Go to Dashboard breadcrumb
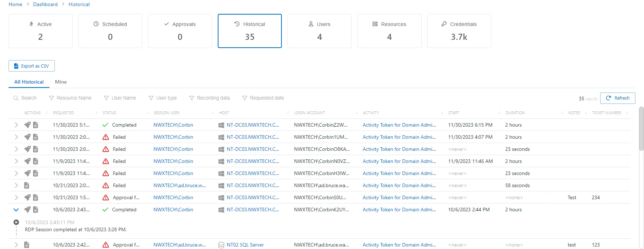The image size is (644, 249). (45, 4)
